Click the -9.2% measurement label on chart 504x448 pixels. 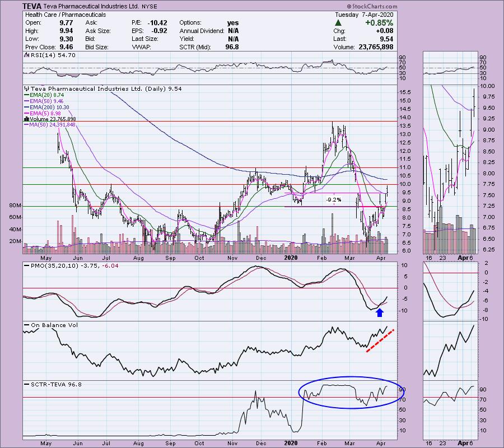334,200
